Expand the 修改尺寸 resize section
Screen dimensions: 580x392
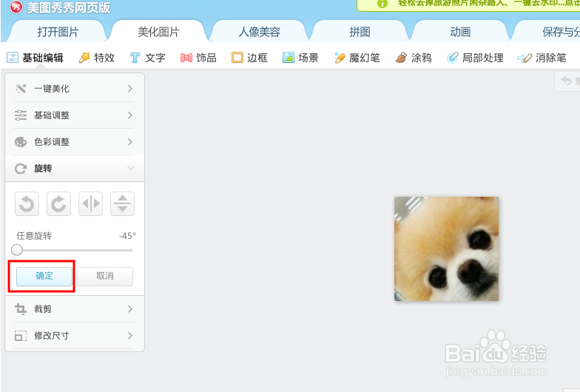[x=74, y=336]
